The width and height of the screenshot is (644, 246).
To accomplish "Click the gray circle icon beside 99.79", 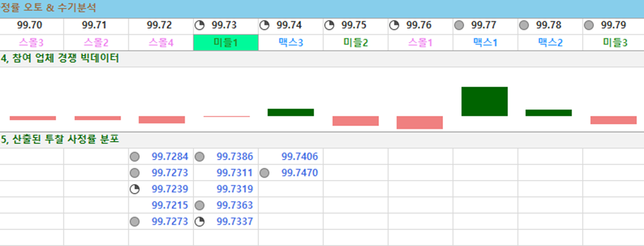I will click(x=588, y=25).
